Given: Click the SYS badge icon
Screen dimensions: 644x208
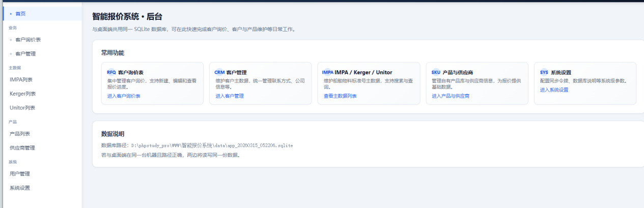Looking at the screenshot, I should pos(544,72).
